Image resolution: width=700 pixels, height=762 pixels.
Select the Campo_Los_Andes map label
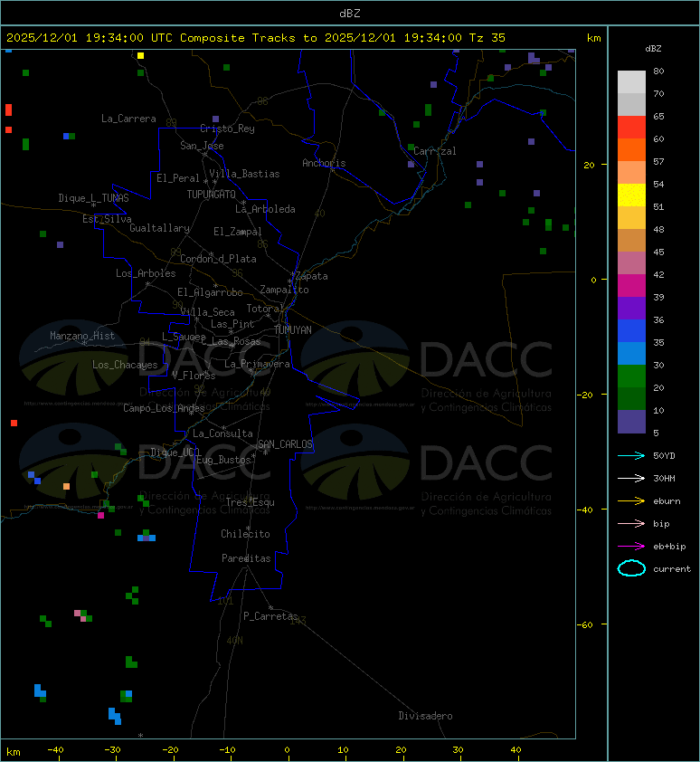pyautogui.click(x=165, y=408)
